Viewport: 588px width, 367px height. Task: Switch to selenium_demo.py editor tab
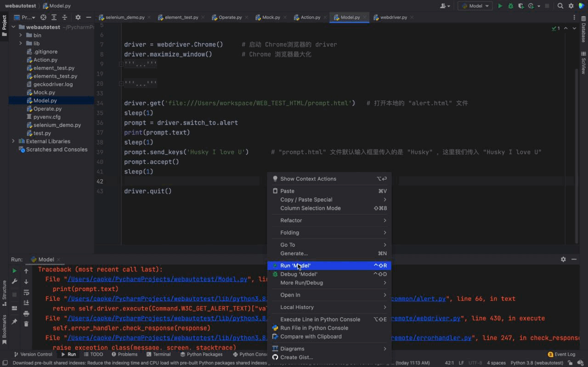(125, 17)
